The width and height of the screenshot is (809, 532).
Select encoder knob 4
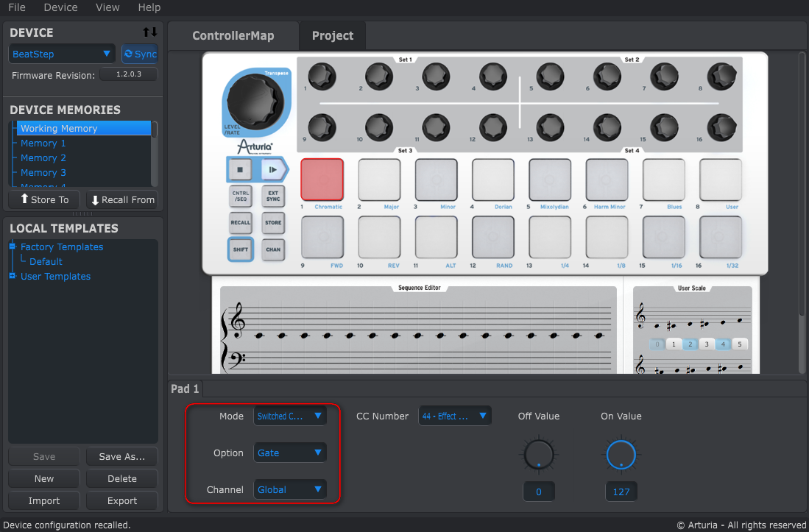click(x=492, y=77)
